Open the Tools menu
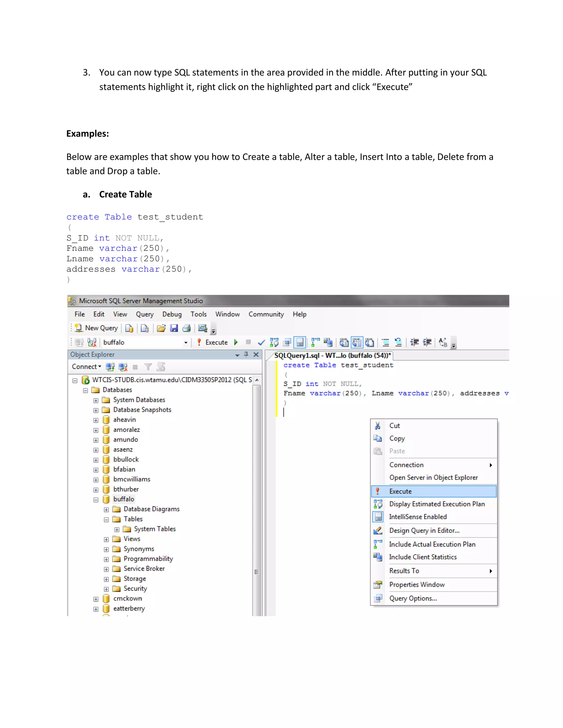 (198, 314)
